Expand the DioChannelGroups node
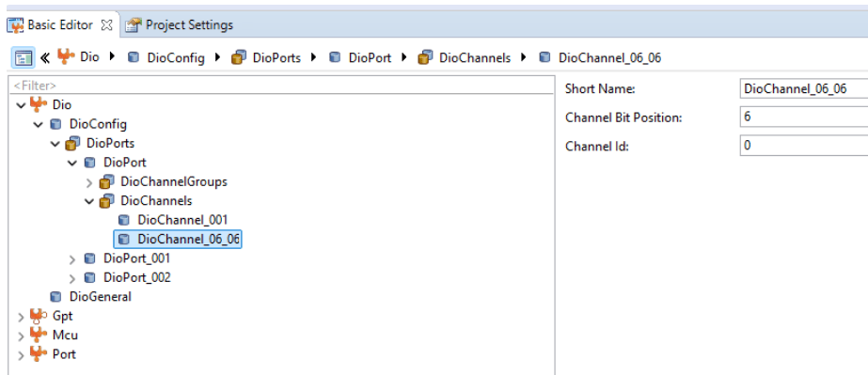 (x=89, y=182)
